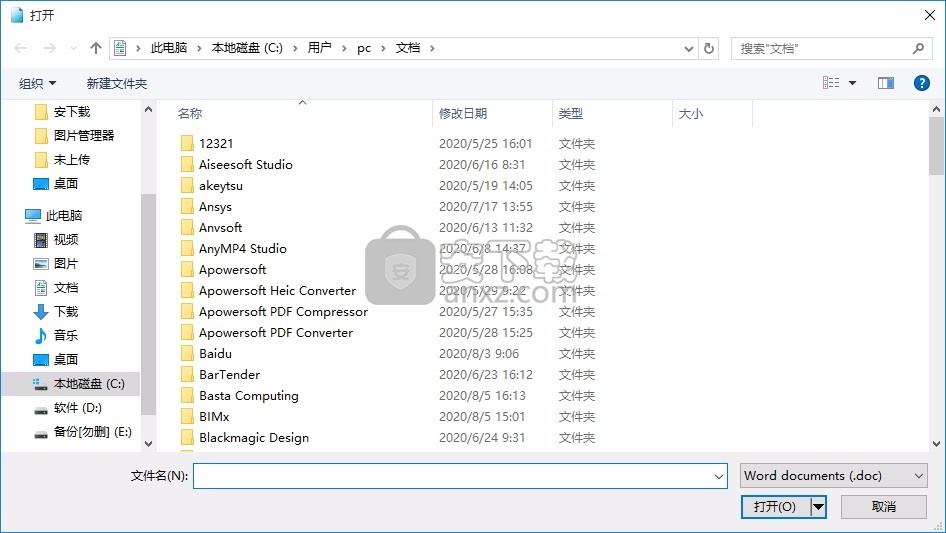Click Aiseesoft Studio folder icon

pyautogui.click(x=188, y=164)
